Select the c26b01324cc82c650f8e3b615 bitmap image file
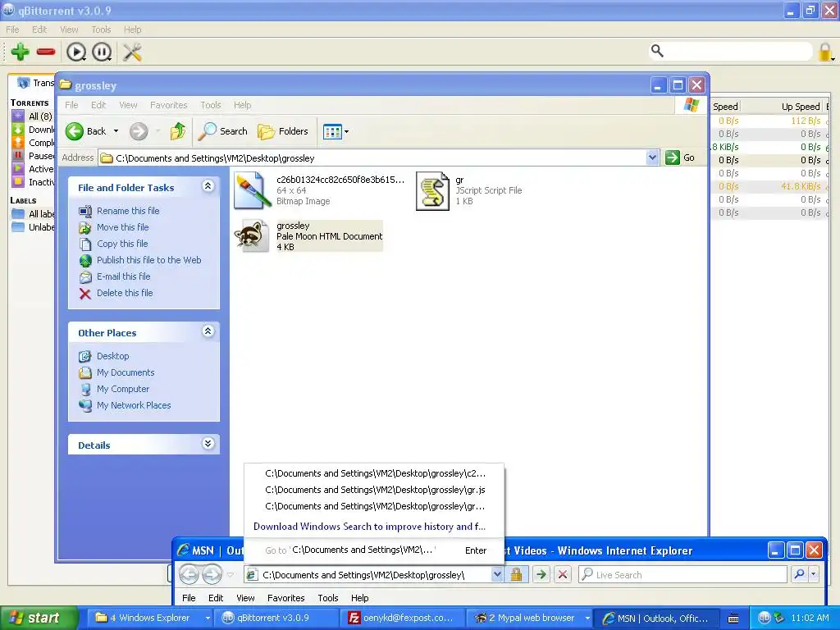 (x=319, y=190)
